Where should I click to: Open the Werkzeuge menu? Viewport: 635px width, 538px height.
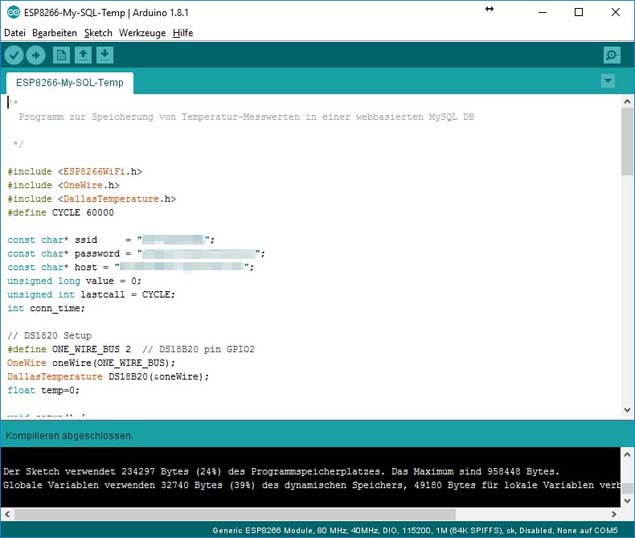142,33
